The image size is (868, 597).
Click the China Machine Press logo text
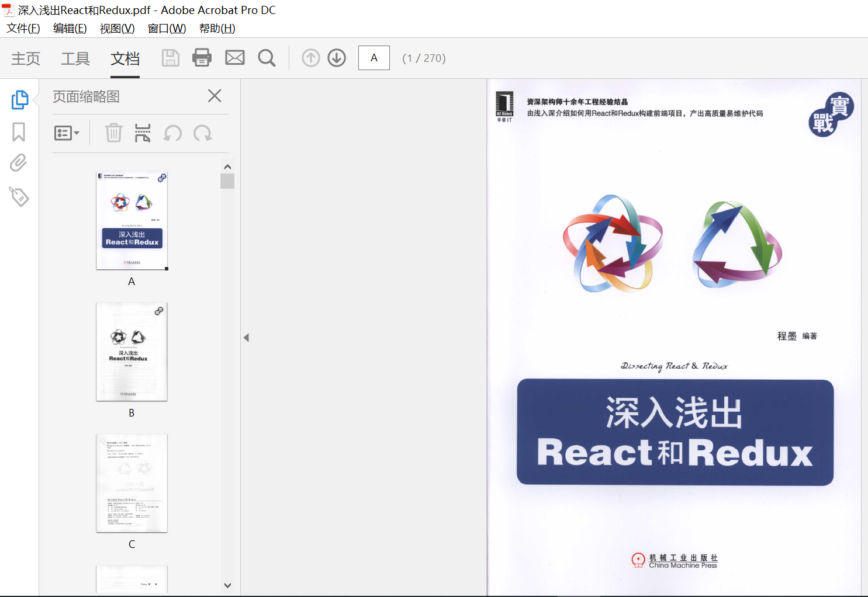coord(683,565)
